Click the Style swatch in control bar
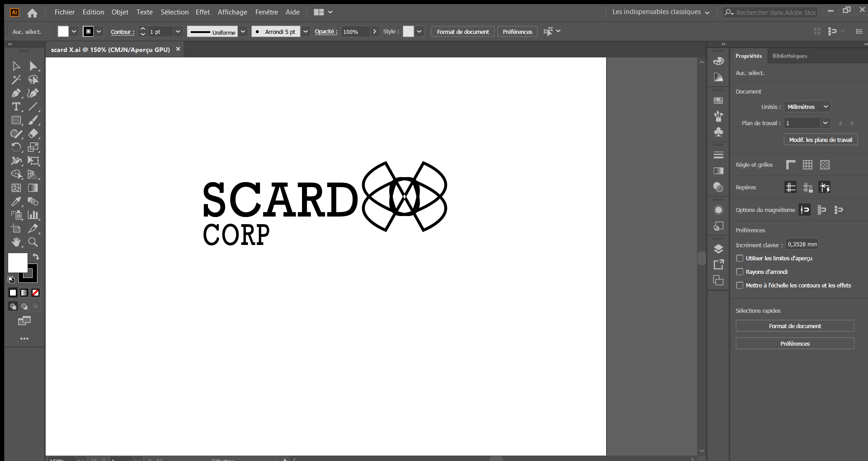The image size is (868, 461). click(408, 31)
